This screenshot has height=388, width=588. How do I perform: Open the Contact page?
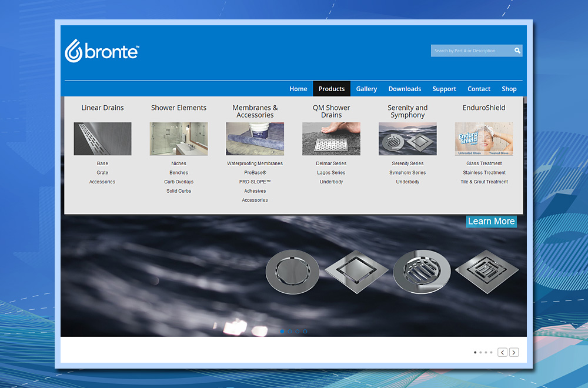point(479,89)
